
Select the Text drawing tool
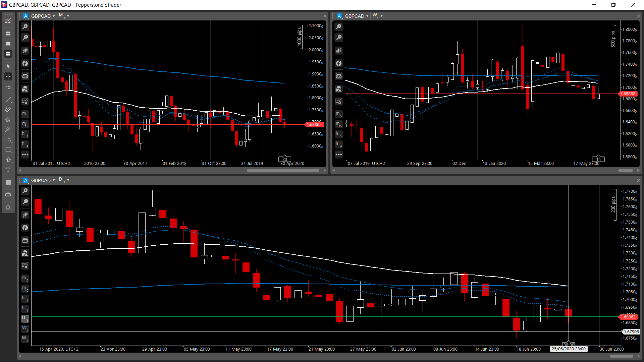tap(8, 170)
